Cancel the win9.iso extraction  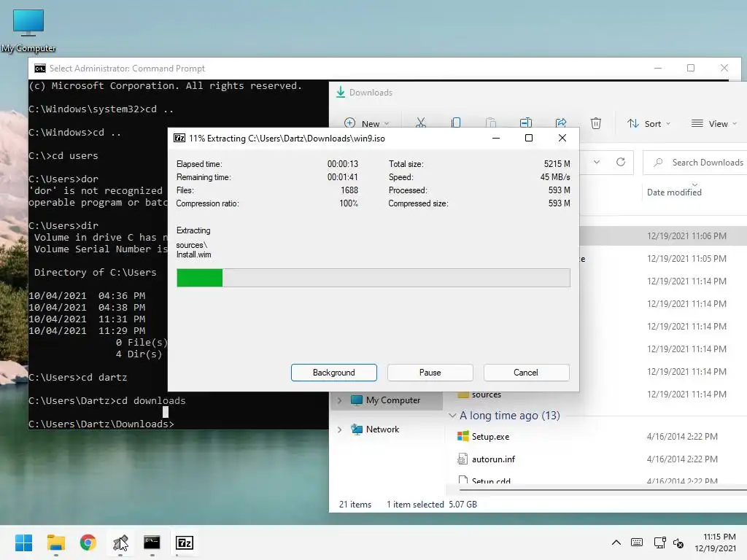point(526,373)
